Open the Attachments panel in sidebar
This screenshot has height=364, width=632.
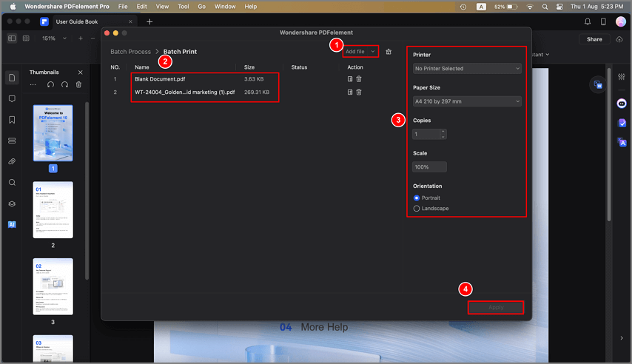pos(12,161)
